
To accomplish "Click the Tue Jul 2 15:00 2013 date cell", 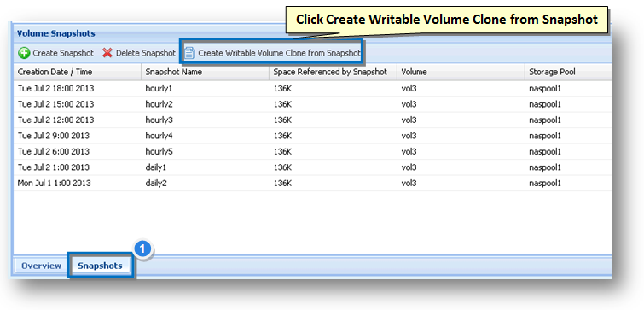I will click(x=78, y=104).
